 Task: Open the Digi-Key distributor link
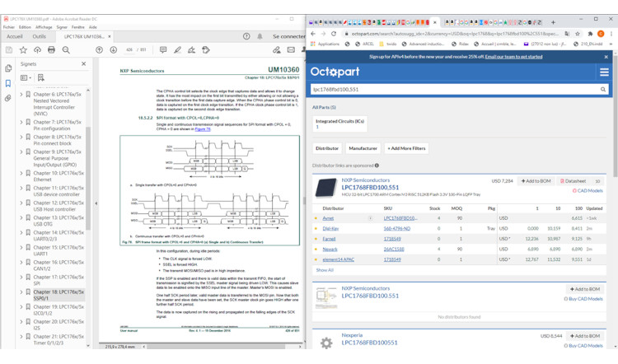tap(330, 228)
